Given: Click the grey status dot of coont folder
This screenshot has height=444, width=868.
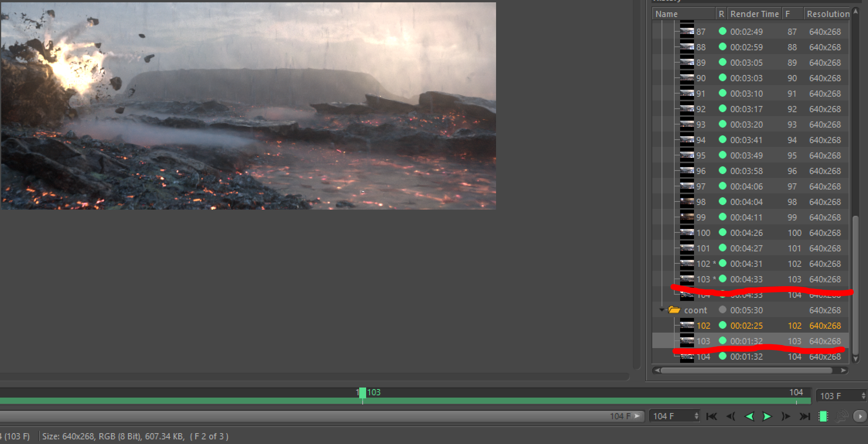Looking at the screenshot, I should click(722, 310).
